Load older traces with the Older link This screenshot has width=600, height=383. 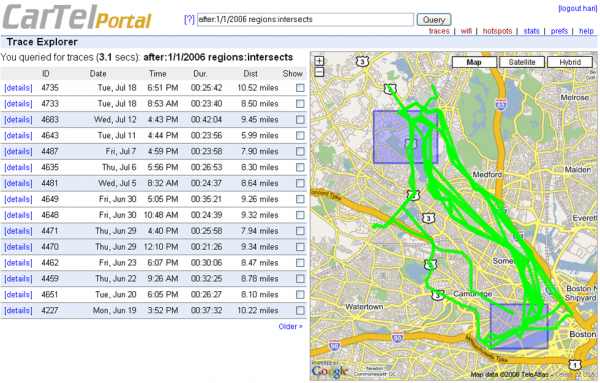tap(290, 326)
